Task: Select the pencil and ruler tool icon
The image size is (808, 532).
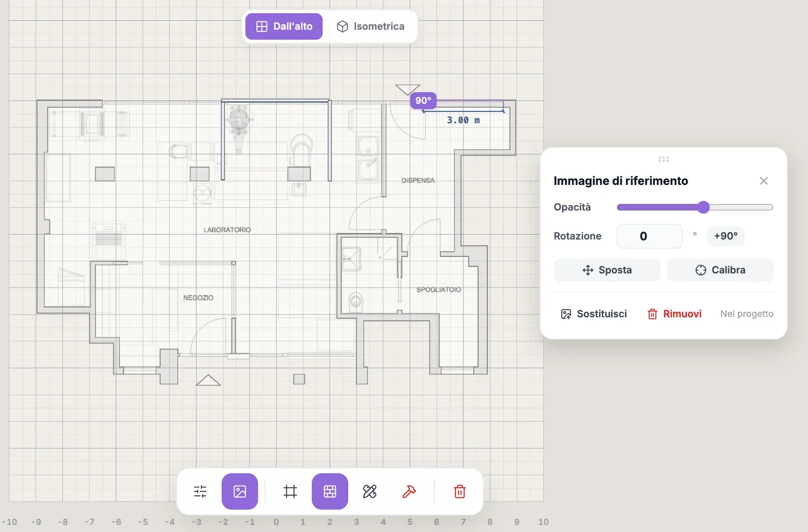Action: [x=369, y=491]
